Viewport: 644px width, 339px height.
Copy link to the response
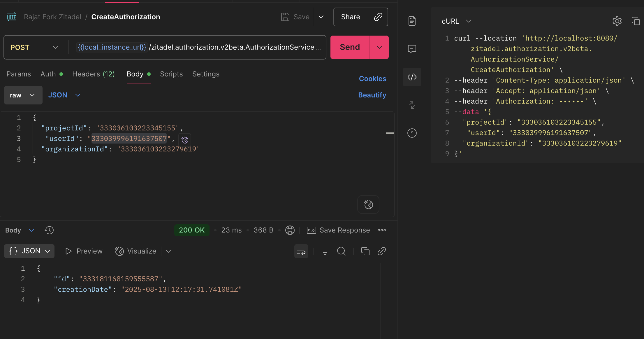point(381,251)
